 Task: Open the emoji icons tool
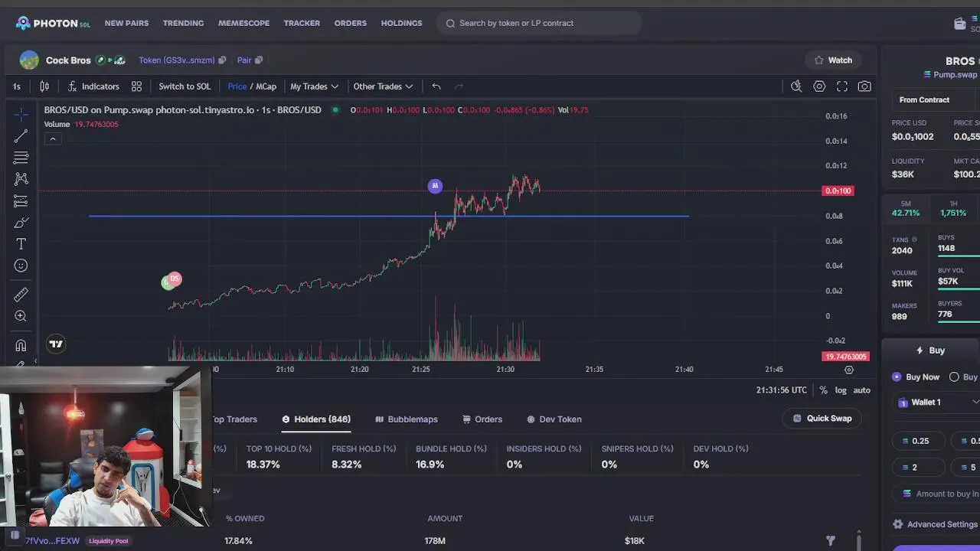(x=21, y=266)
